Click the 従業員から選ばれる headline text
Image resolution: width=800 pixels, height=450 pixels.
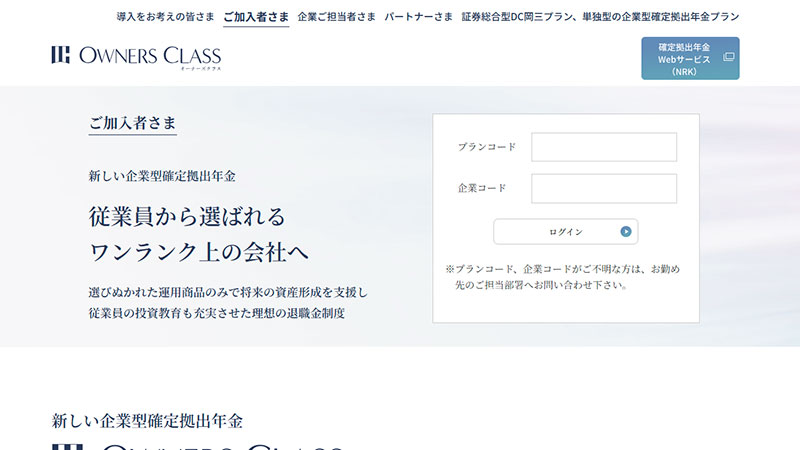click(187, 216)
